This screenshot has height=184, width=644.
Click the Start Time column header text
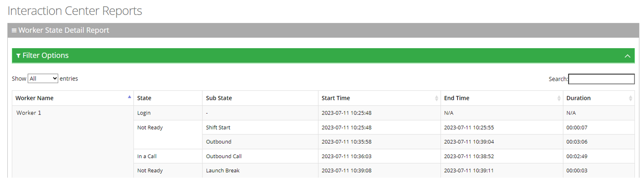(336, 98)
